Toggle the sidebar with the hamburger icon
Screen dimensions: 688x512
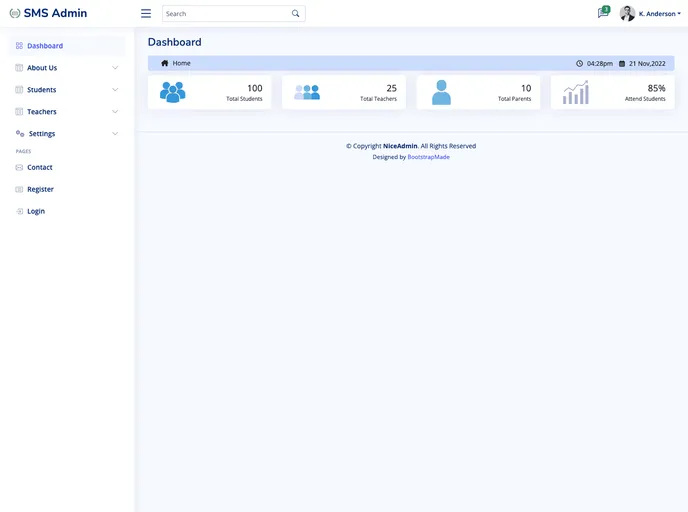point(146,14)
